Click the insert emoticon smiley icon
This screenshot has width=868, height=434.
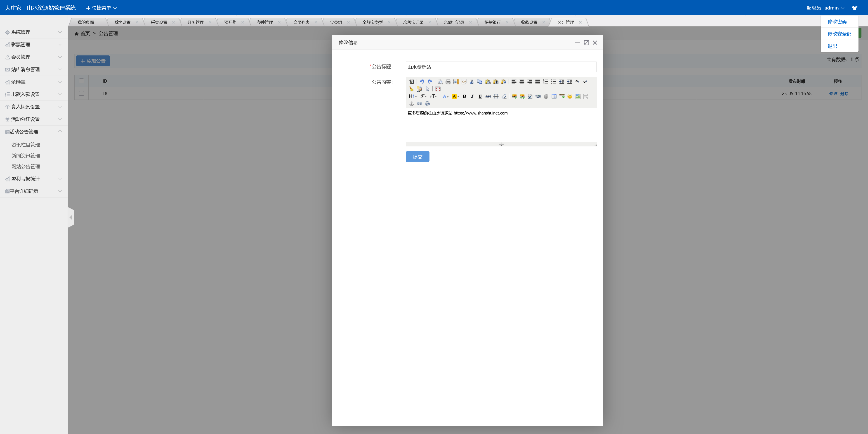(x=569, y=96)
